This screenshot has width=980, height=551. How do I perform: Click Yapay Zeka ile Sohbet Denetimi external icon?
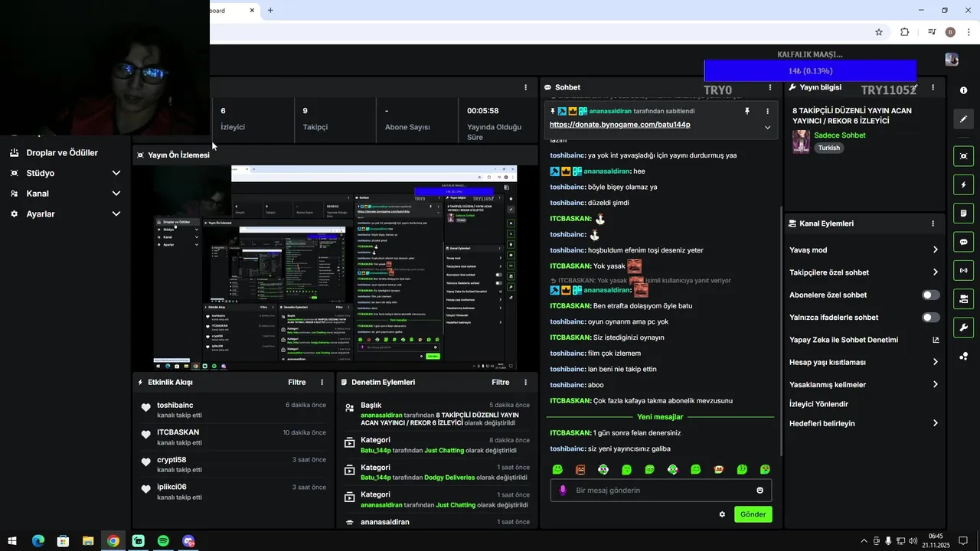tap(936, 340)
